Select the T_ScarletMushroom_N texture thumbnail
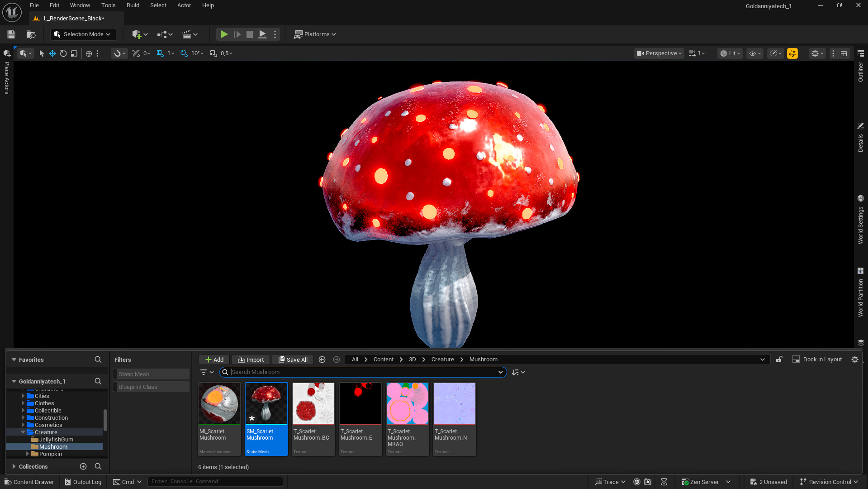Screen dimensions: 868x489 point(454,403)
